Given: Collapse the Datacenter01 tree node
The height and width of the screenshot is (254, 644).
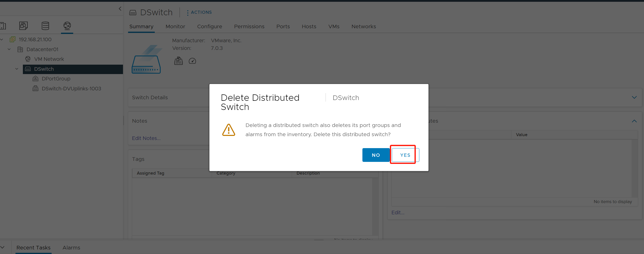Looking at the screenshot, I should point(9,49).
